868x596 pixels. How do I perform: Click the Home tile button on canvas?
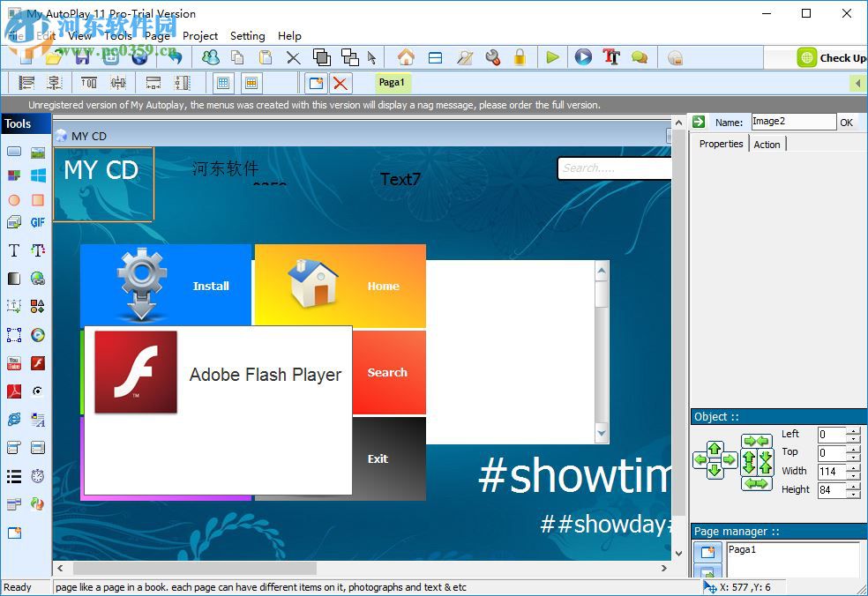coord(340,286)
